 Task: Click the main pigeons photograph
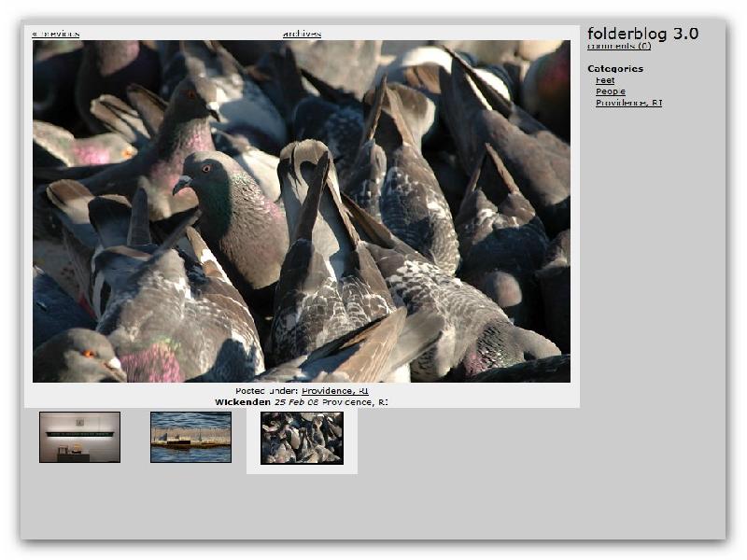[302, 211]
